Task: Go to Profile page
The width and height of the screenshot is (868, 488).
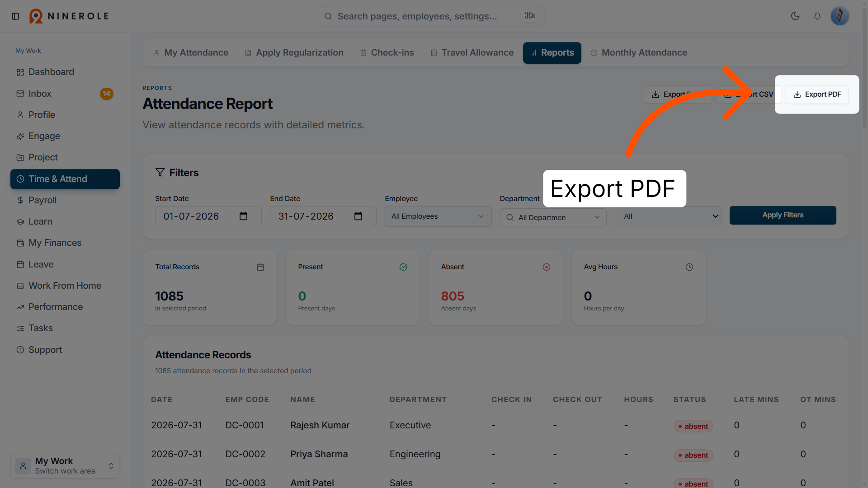Action: (65, 115)
